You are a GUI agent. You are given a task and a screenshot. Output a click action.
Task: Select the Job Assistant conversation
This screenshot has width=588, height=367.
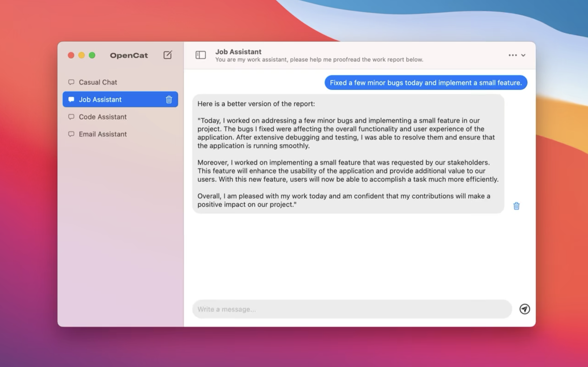120,99
